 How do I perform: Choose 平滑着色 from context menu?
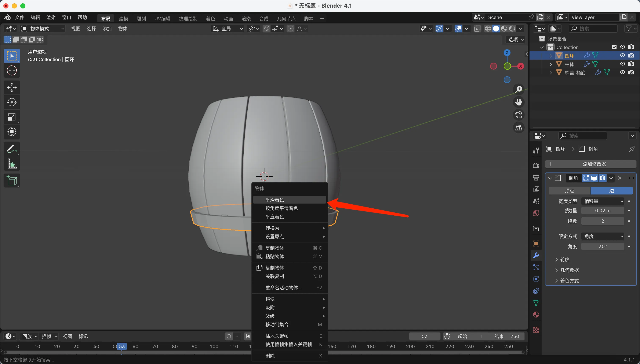(274, 200)
